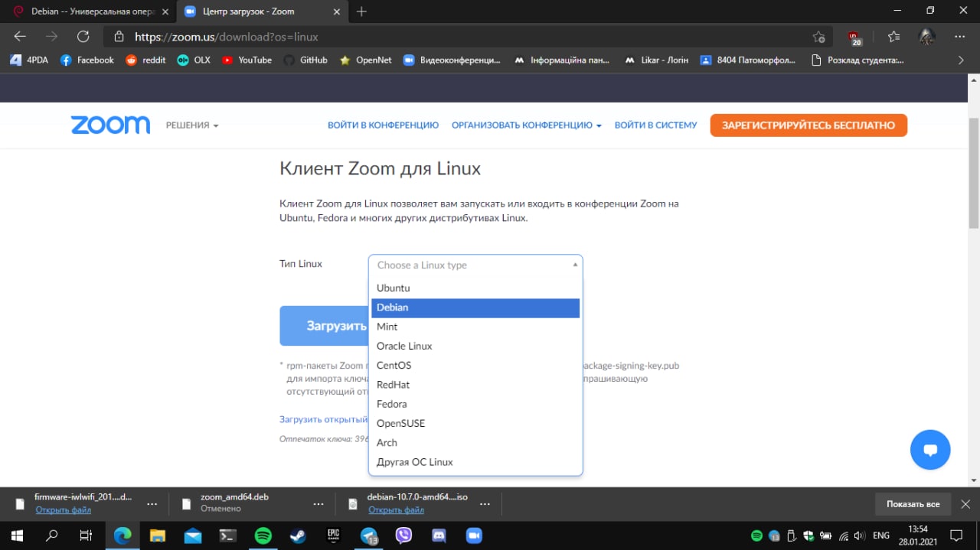Add this page to favorites (star plus)
This screenshot has height=550, width=980.
tap(818, 36)
